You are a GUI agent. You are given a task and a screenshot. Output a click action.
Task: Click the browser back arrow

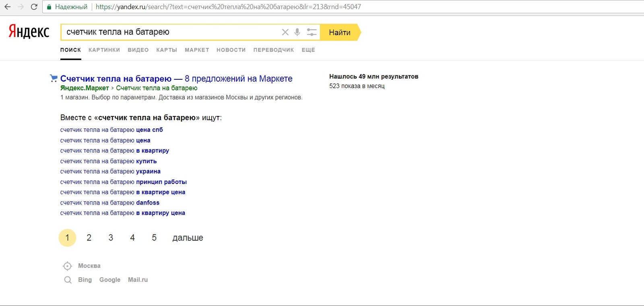point(8,7)
